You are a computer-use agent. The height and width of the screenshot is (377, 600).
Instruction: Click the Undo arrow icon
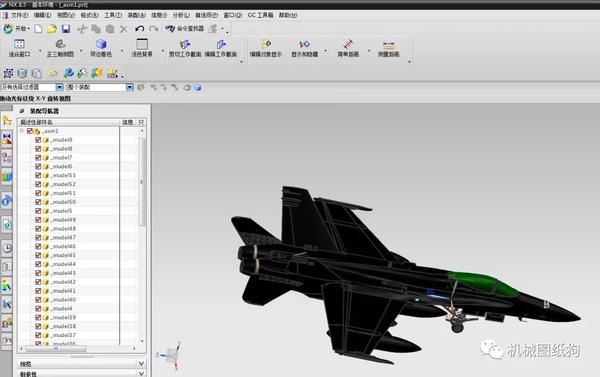coord(140,29)
